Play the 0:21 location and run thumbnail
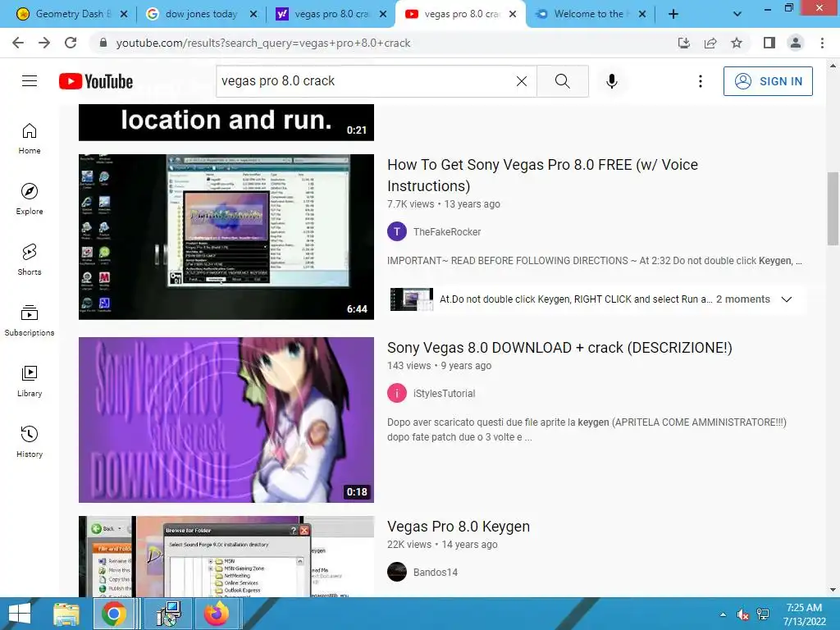 coord(226,123)
